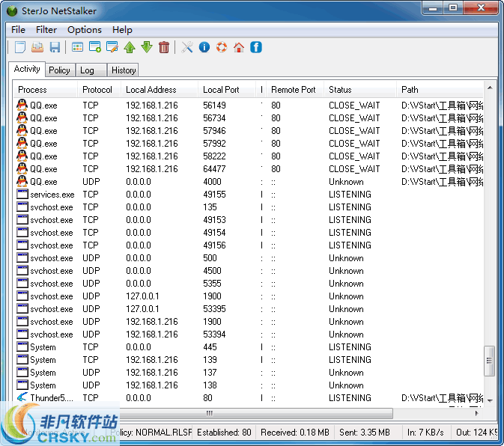Click the Add rule toolbar icon
The height and width of the screenshot is (446, 504).
(95, 47)
